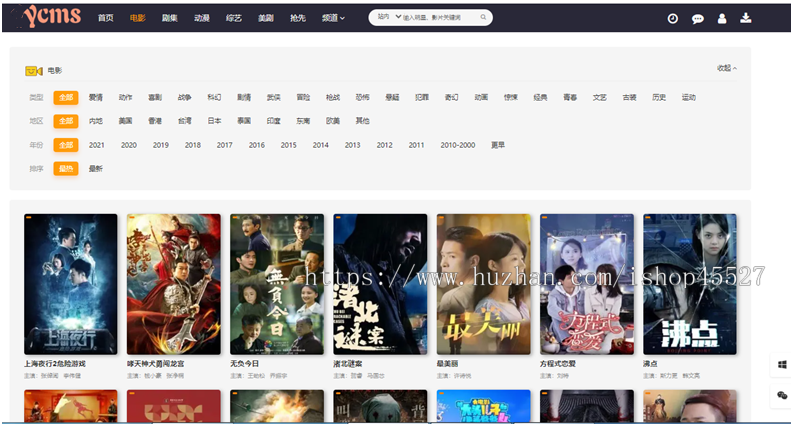Screen dimensions: 793x426
Task: Open the 抢先 nav tab
Action: point(298,18)
